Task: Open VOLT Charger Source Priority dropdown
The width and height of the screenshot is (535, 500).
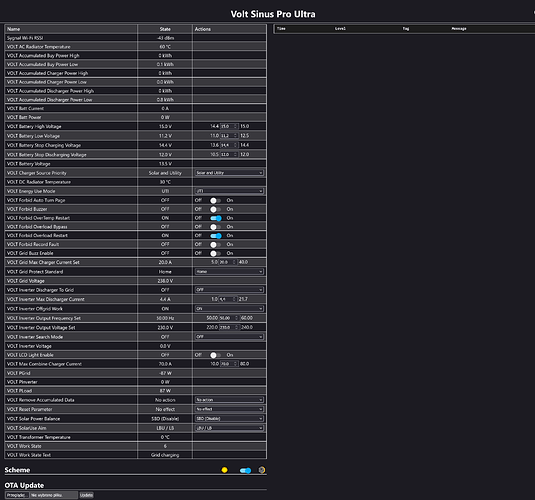Action: [x=229, y=173]
